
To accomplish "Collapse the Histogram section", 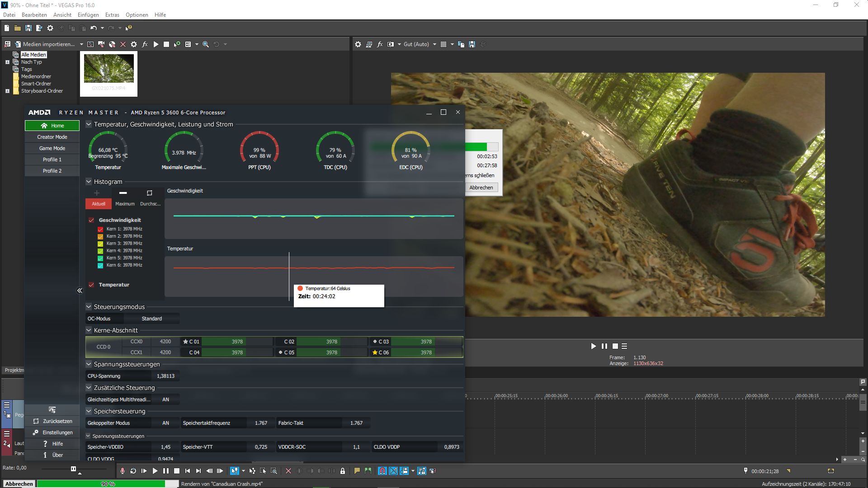I will (x=89, y=182).
